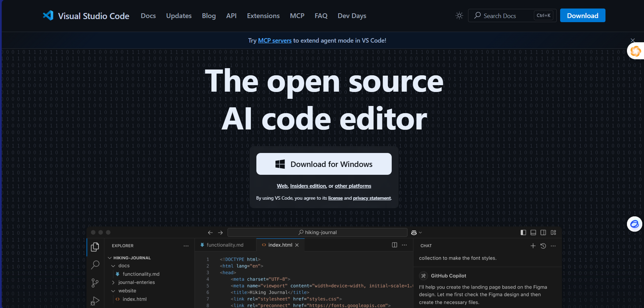Open the FAQ navigation item
This screenshot has height=308, width=644.
pos(321,16)
